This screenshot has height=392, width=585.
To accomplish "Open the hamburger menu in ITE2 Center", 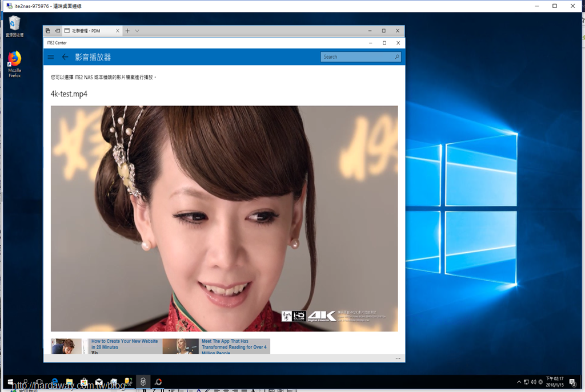I will point(51,57).
